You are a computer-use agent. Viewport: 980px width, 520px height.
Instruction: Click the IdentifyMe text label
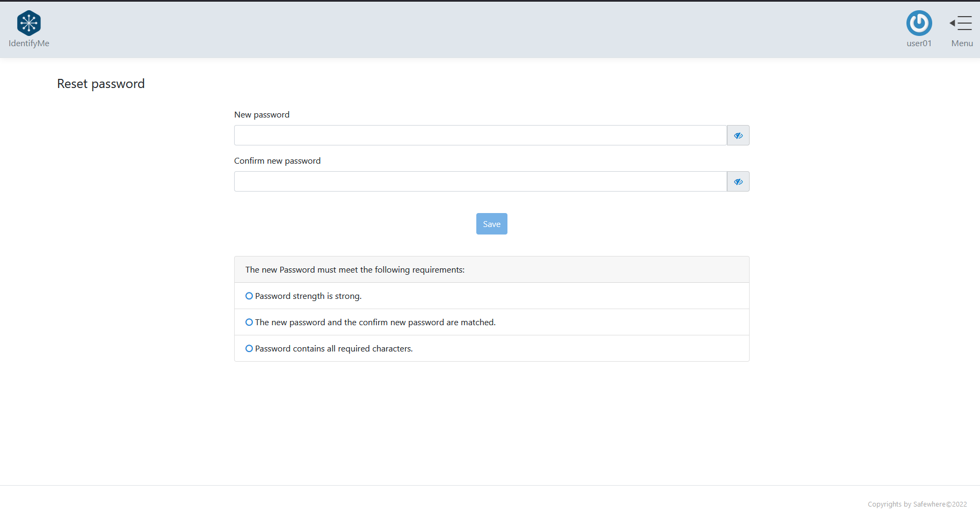pos(29,43)
